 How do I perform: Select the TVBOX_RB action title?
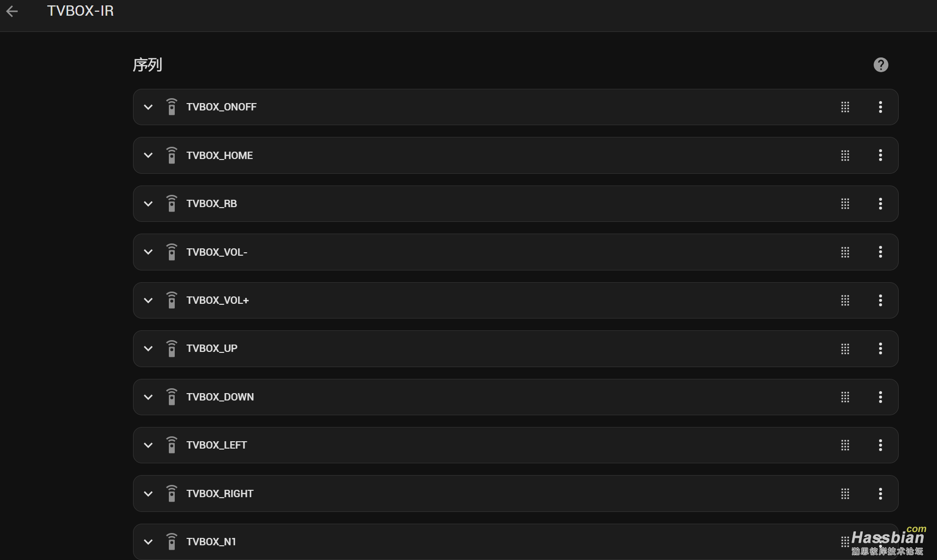(212, 204)
